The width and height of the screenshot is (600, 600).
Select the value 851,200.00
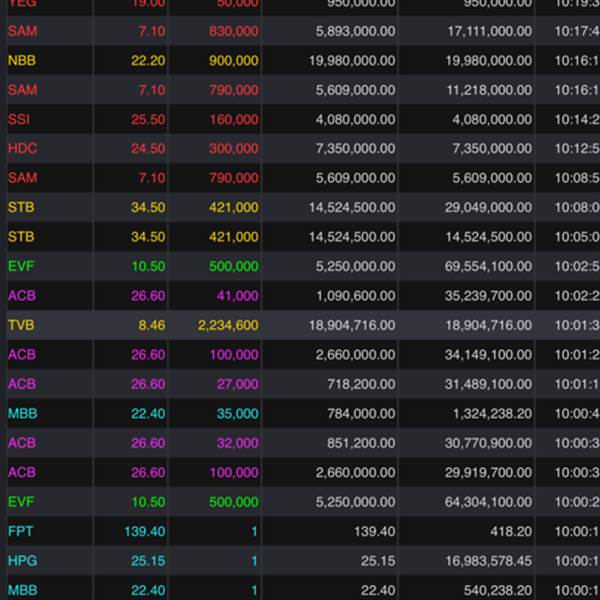pyautogui.click(x=361, y=443)
